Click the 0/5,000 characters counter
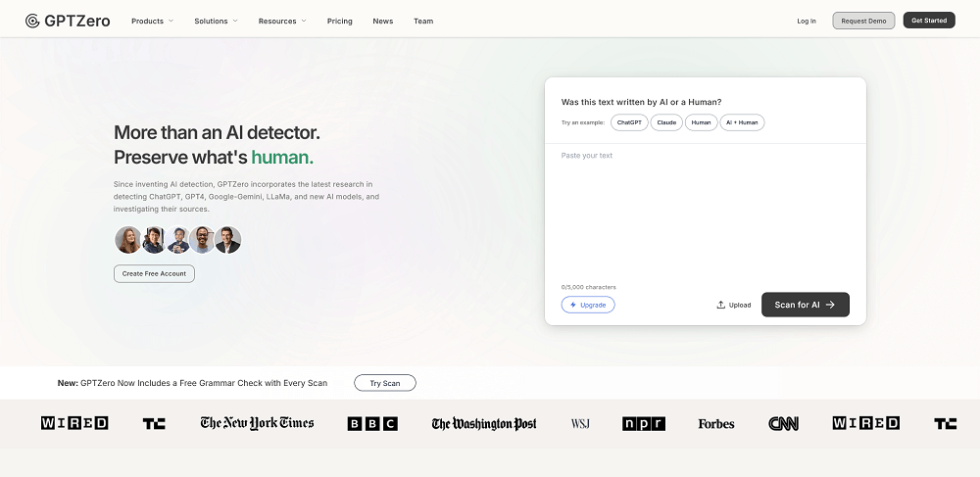Screen dimensions: 980x477 click(x=589, y=287)
